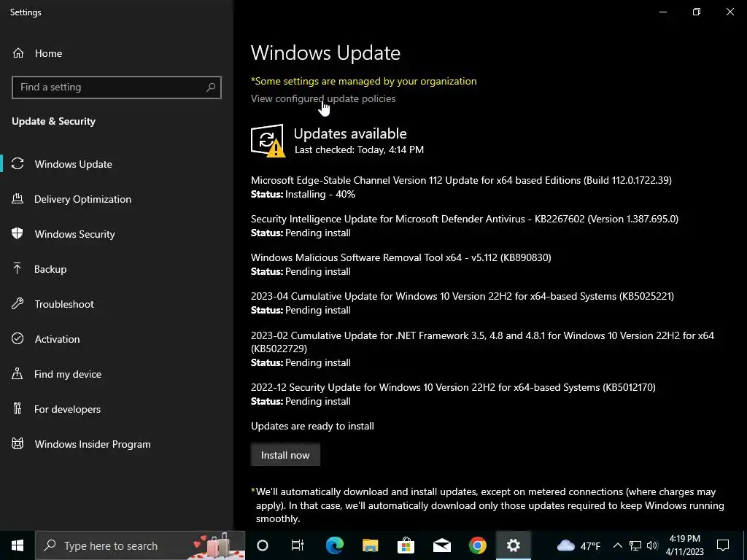
Task: Click the Windows Update page title
Action: pyautogui.click(x=325, y=52)
